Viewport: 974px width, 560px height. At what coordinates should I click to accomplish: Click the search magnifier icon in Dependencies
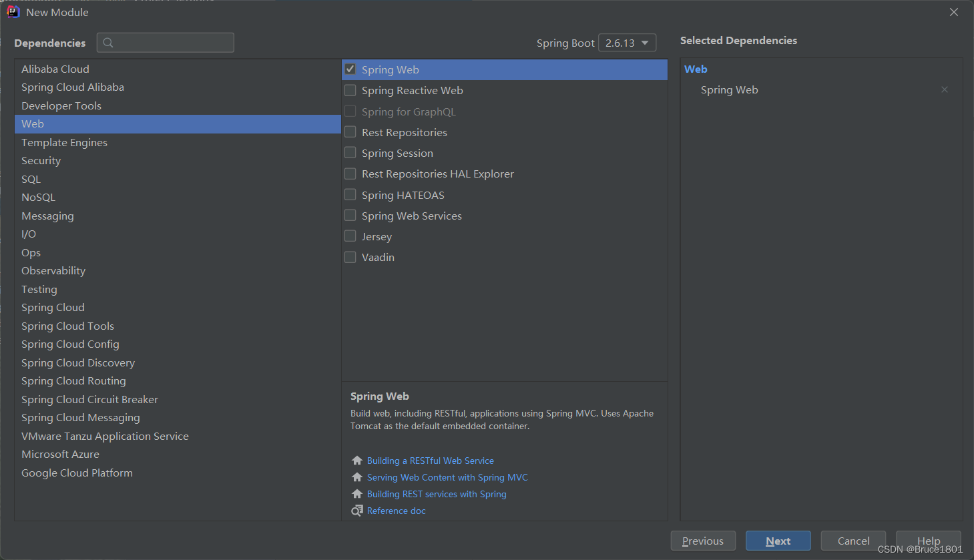tap(108, 43)
